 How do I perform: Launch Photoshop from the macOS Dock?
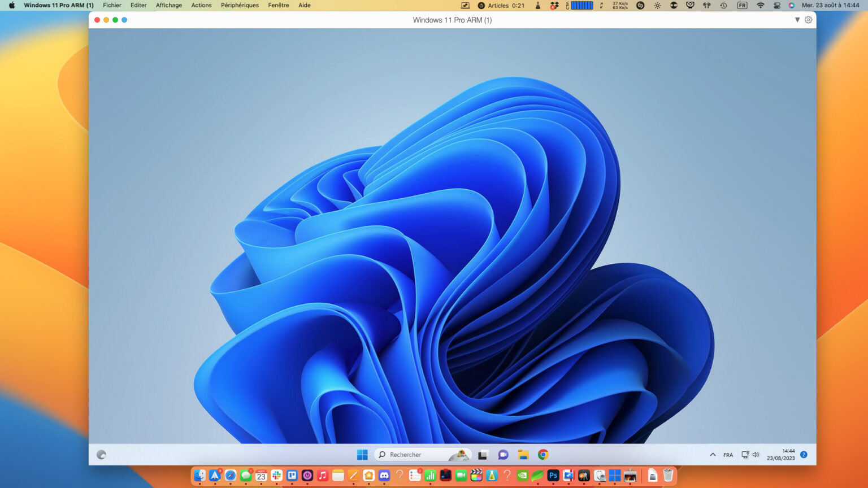553,476
